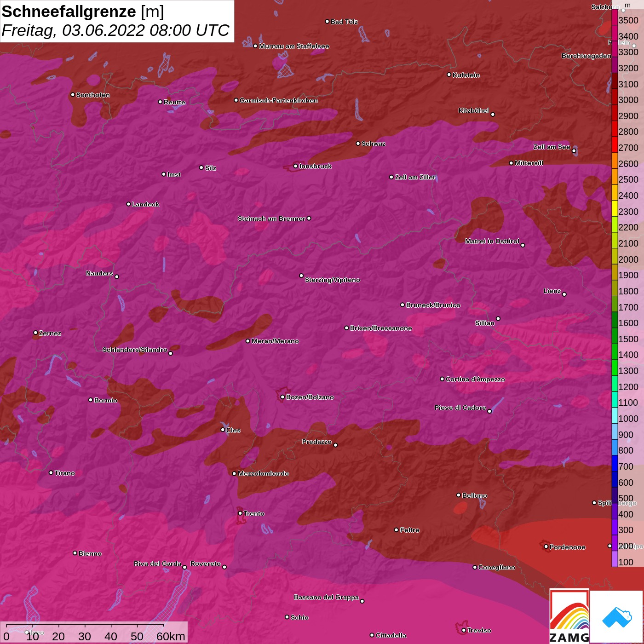Click the 100 m violet legend swatch
Screen dimensions: 644x644
[x=615, y=559]
